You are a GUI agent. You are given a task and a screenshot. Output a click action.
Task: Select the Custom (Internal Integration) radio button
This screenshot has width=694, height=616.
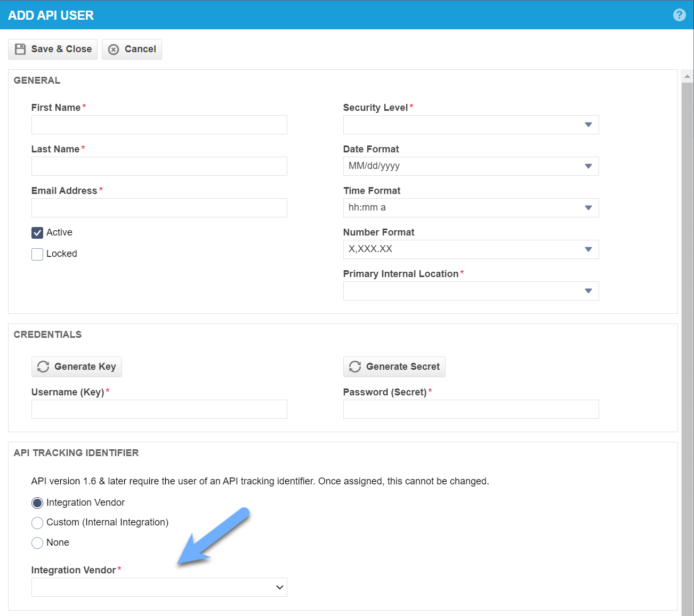(37, 523)
